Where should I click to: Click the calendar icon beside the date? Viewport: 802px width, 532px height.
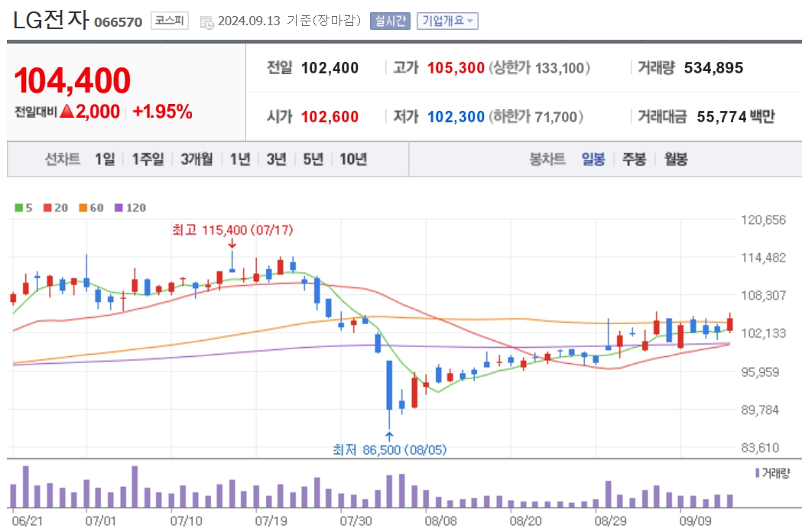click(206, 22)
